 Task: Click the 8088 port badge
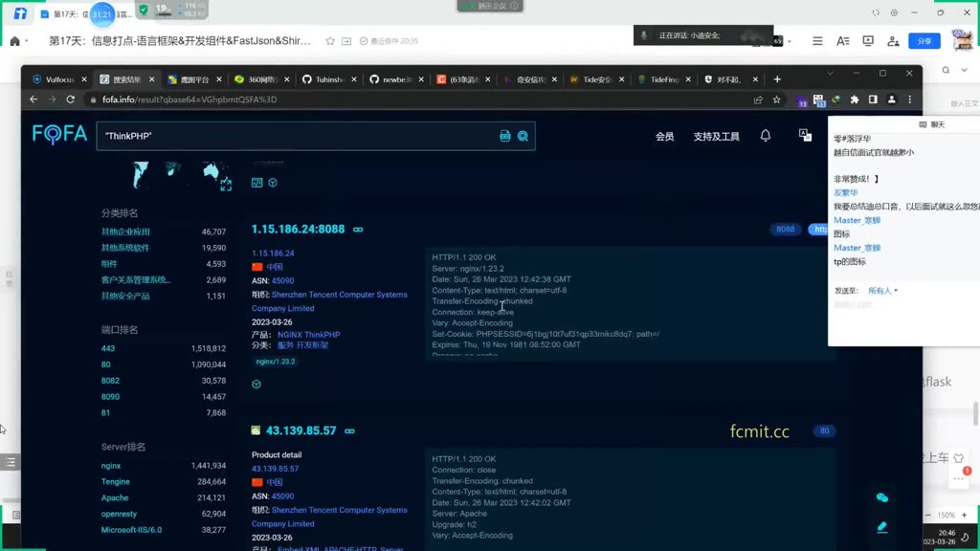(x=786, y=230)
